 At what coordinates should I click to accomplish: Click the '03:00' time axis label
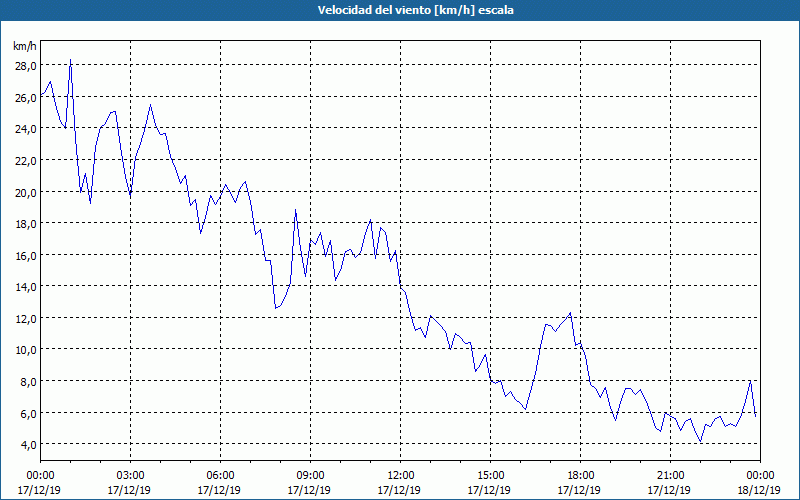coord(130,476)
